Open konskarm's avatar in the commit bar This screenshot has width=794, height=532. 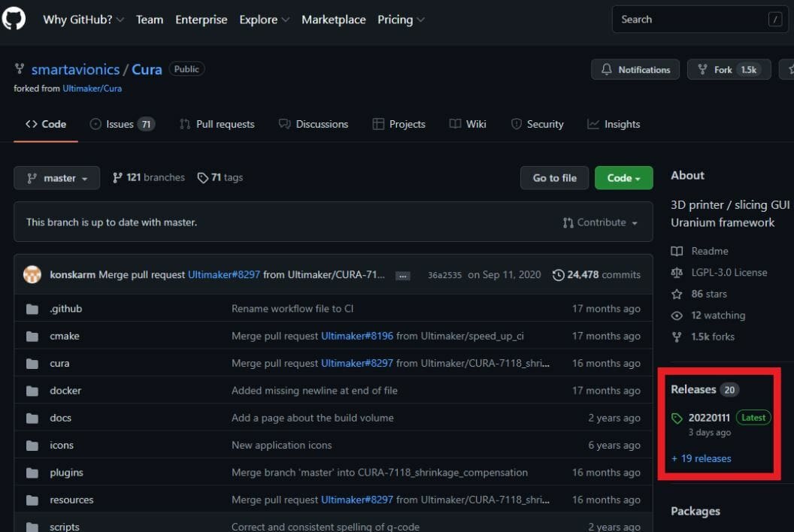click(32, 274)
